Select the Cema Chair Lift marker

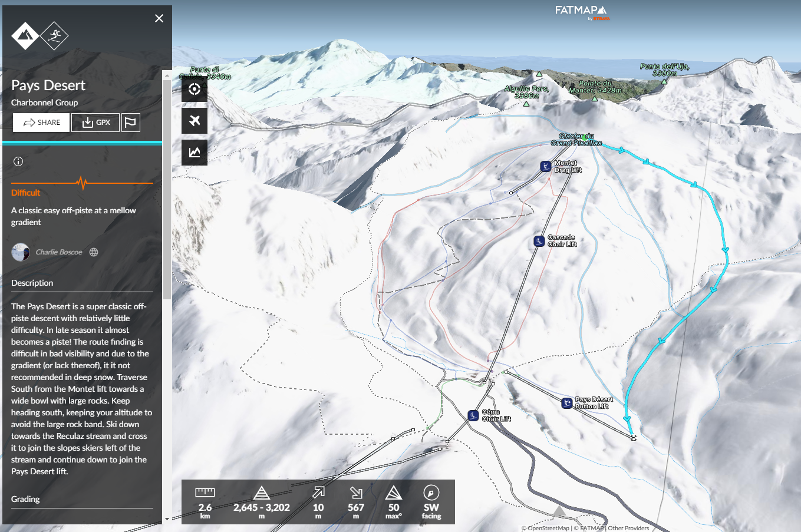(473, 415)
